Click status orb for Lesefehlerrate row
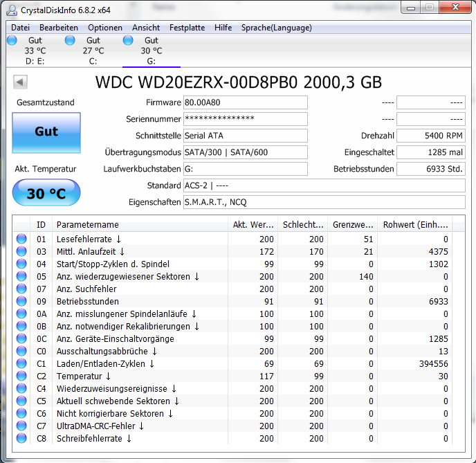The height and width of the screenshot is (463, 476). click(21, 239)
